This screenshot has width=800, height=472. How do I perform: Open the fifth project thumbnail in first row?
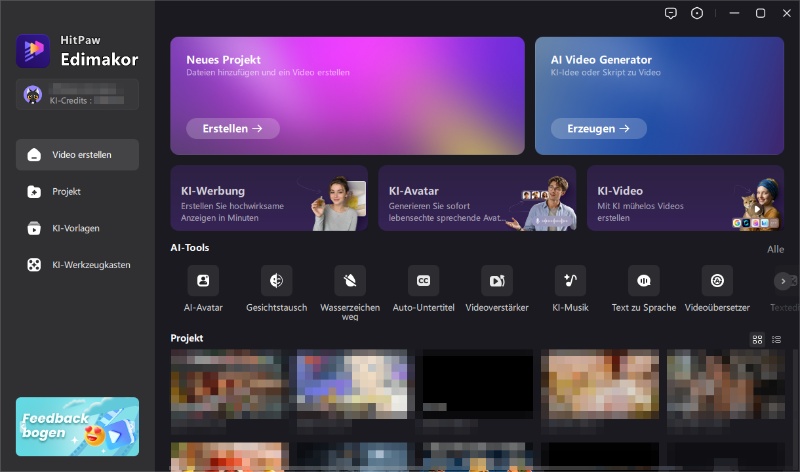pyautogui.click(x=726, y=384)
